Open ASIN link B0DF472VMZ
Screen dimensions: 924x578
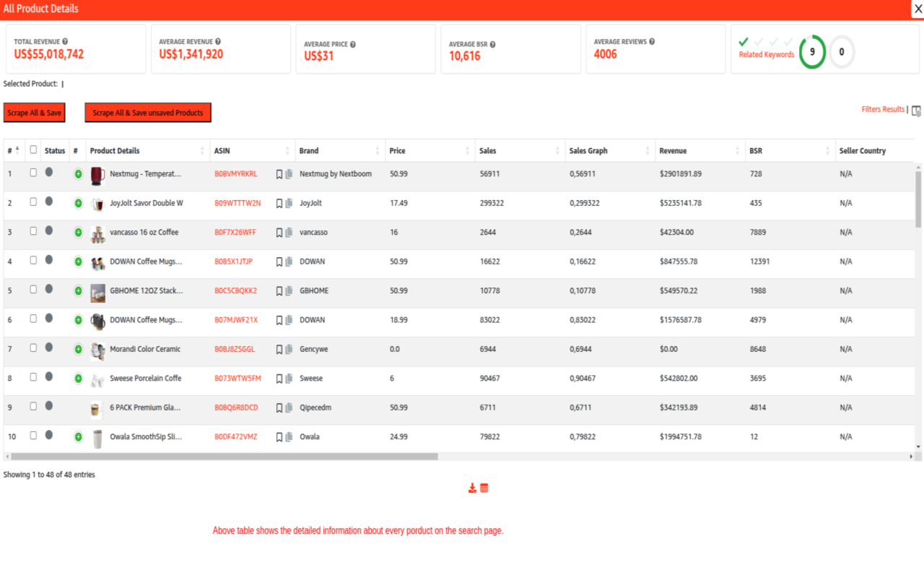point(236,437)
